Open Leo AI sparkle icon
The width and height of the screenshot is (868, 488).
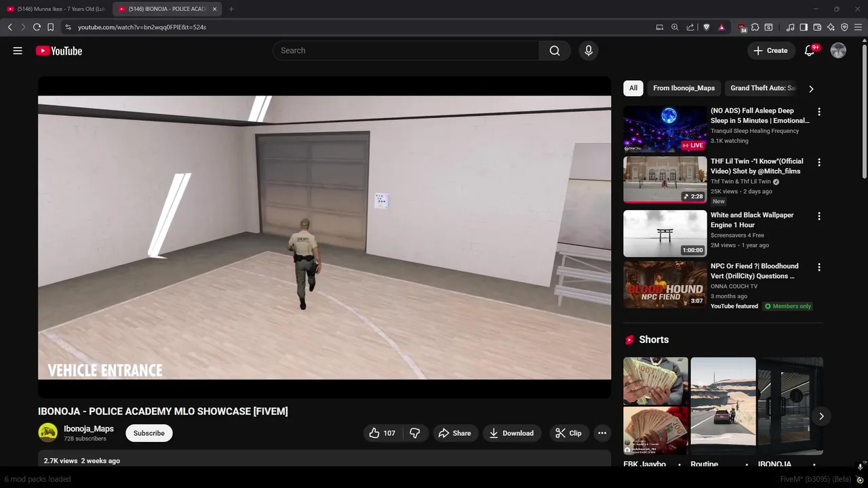point(831,27)
